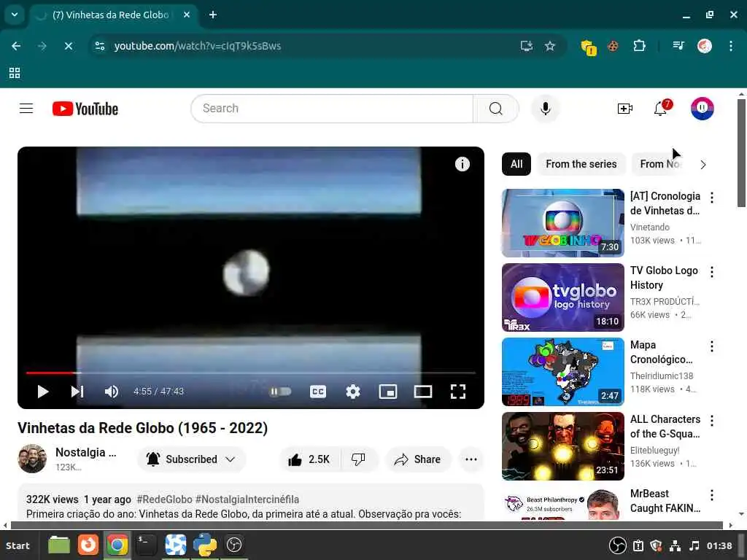Open options menu for TV Globo Logo History
This screenshot has height=560, width=747.
[712, 272]
